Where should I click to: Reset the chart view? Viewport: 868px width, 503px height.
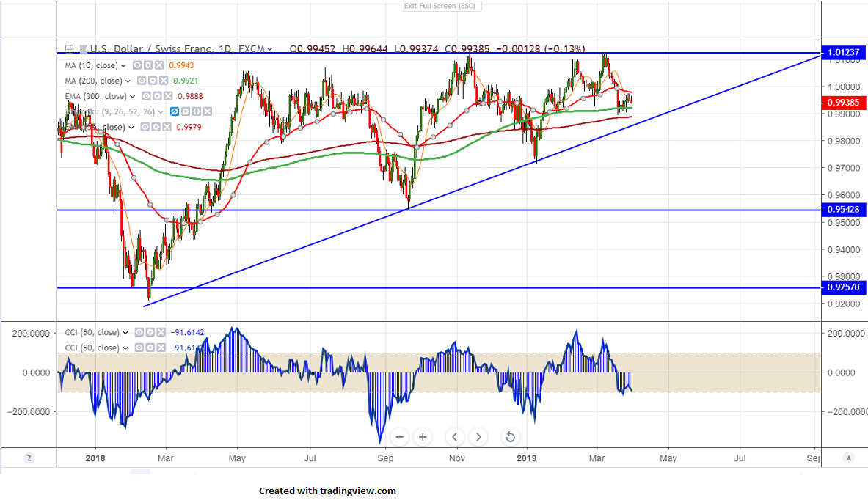[x=510, y=437]
